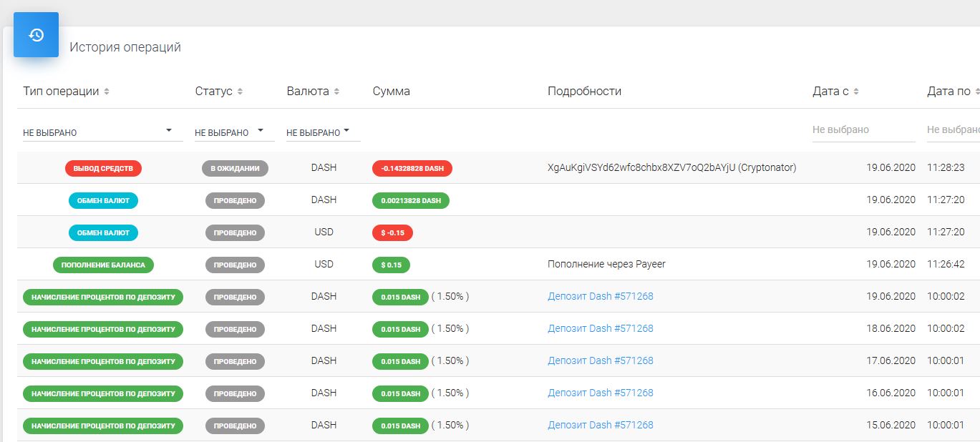
Task: Click the Cryptonator wallet address text
Action: point(671,167)
